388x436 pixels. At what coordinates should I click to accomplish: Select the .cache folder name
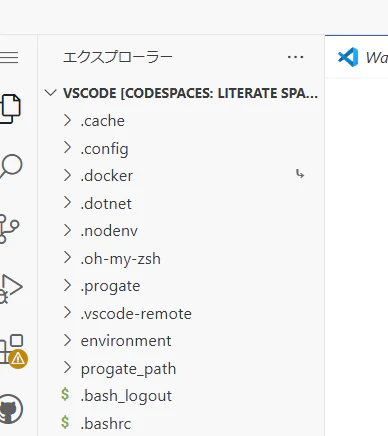[103, 121]
